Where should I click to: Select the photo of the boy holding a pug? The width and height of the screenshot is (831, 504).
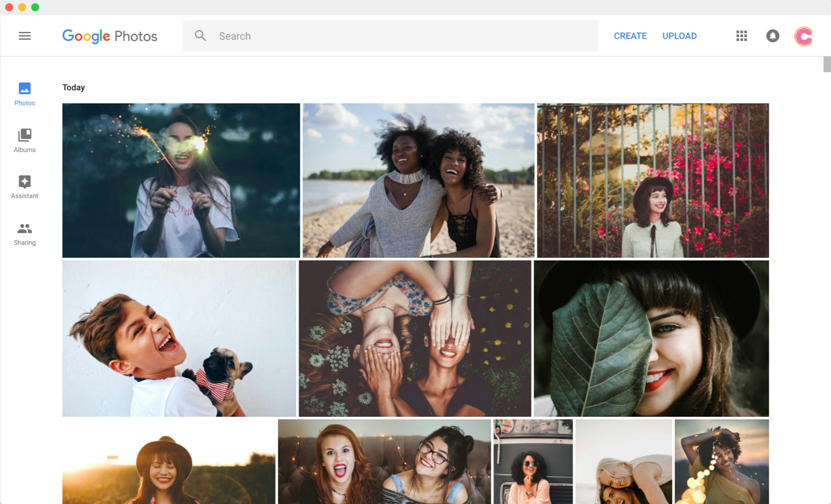180,337
